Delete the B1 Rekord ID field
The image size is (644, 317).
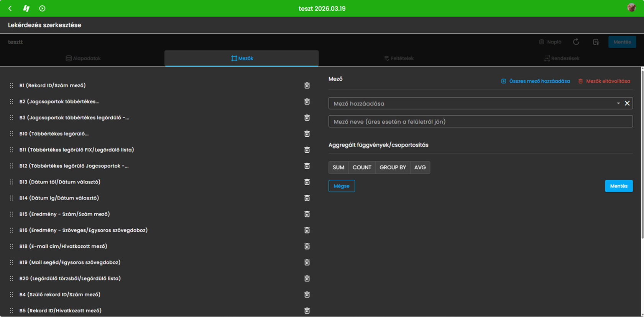click(307, 85)
